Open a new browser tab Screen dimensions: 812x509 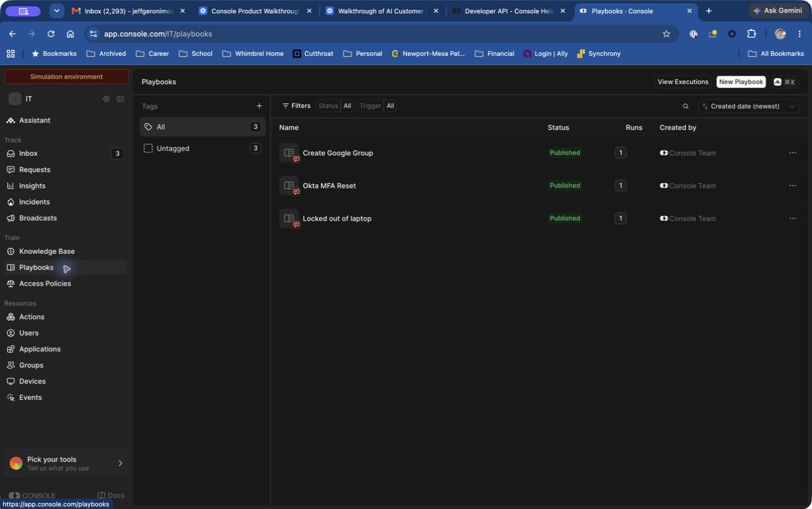click(x=709, y=11)
